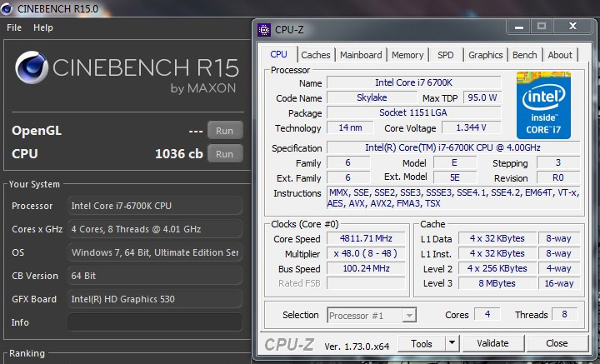Click the version text 'Ver. 1.73.0.x64'
The image size is (600, 364).
pos(357,347)
